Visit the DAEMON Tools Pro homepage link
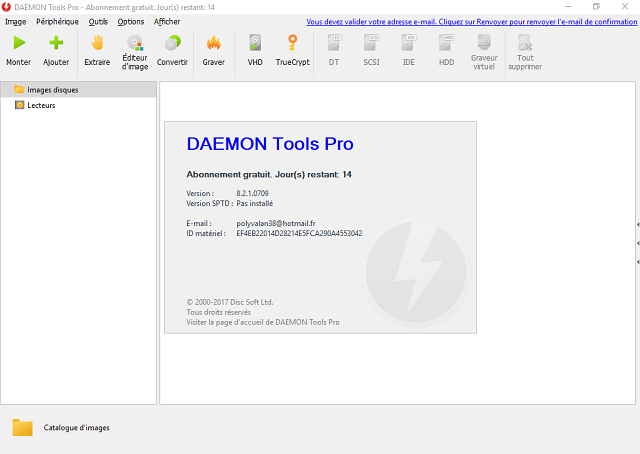This screenshot has height=454, width=640. tap(263, 322)
